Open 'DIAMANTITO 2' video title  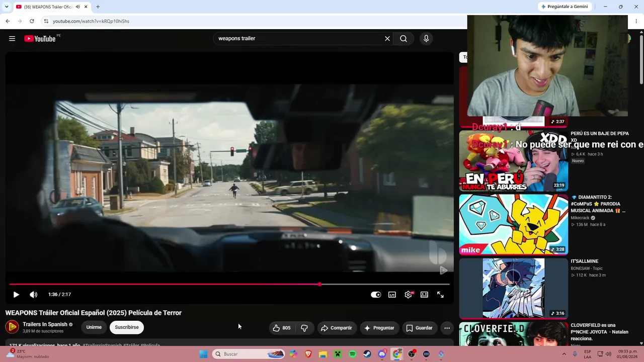pos(598,204)
